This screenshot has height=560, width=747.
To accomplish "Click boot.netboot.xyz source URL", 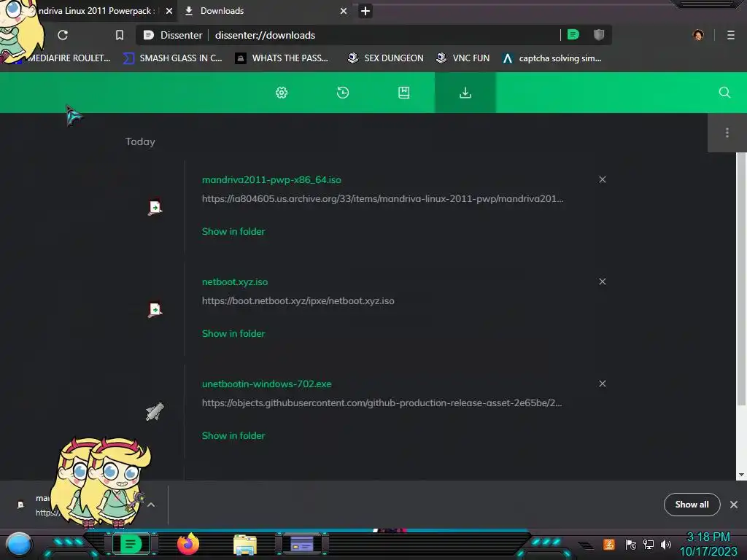I will 298,301.
